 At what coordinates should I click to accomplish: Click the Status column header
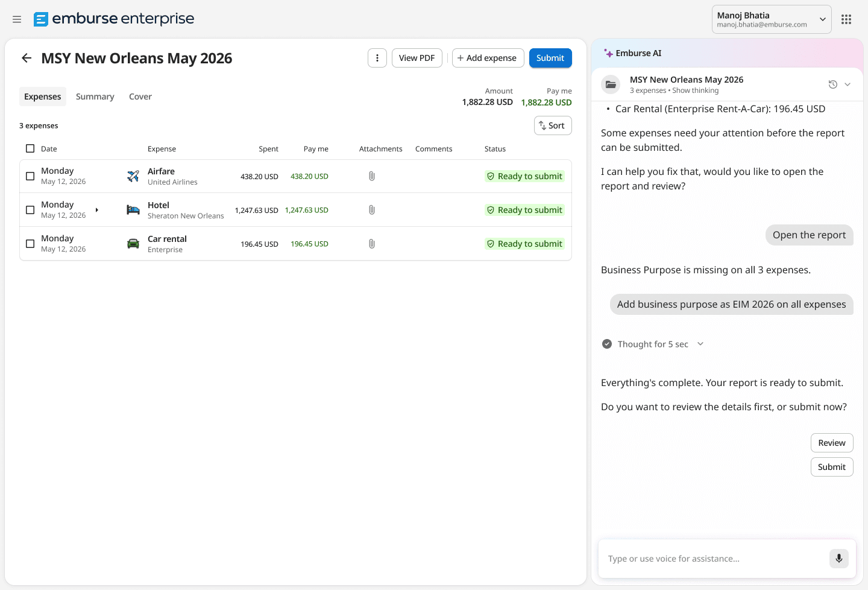495,149
